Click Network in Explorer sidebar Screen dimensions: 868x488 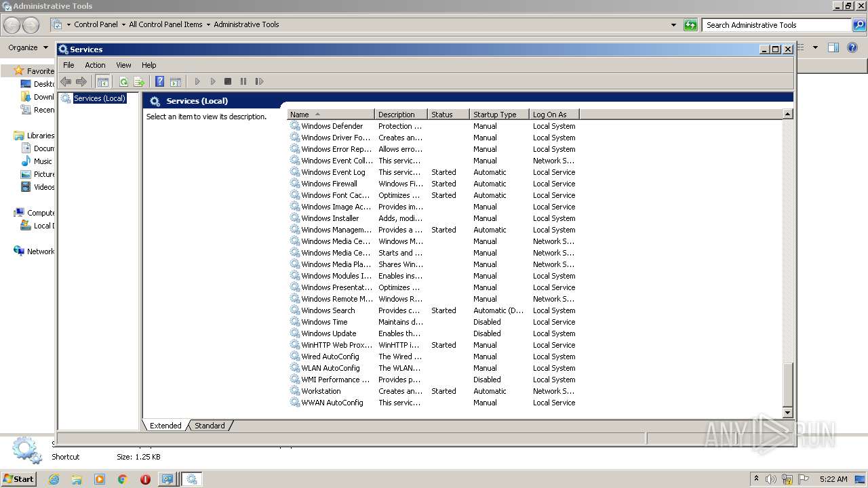[x=40, y=251]
